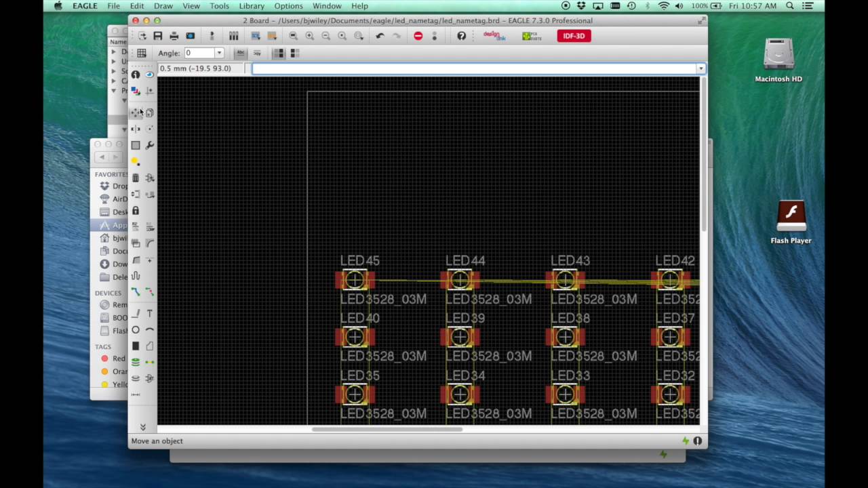
Task: Select the Lock tool
Action: point(136,211)
